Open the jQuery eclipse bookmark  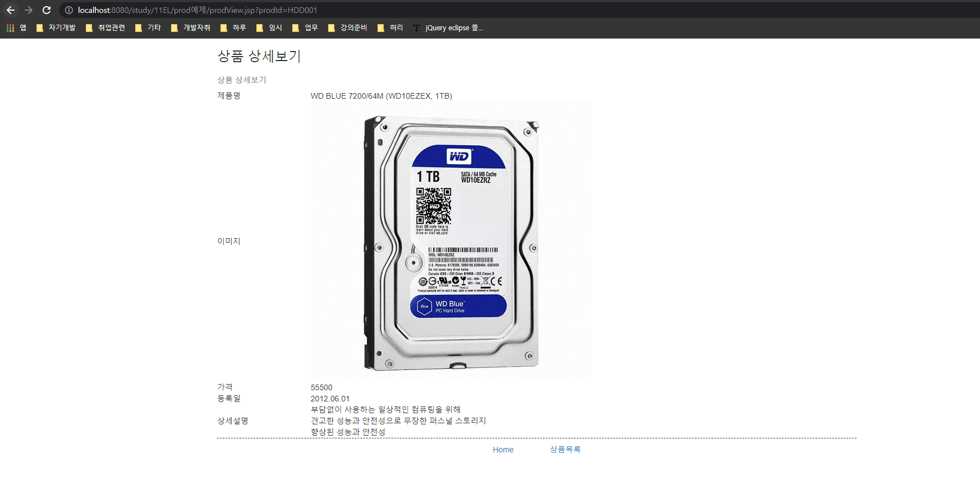pos(448,27)
